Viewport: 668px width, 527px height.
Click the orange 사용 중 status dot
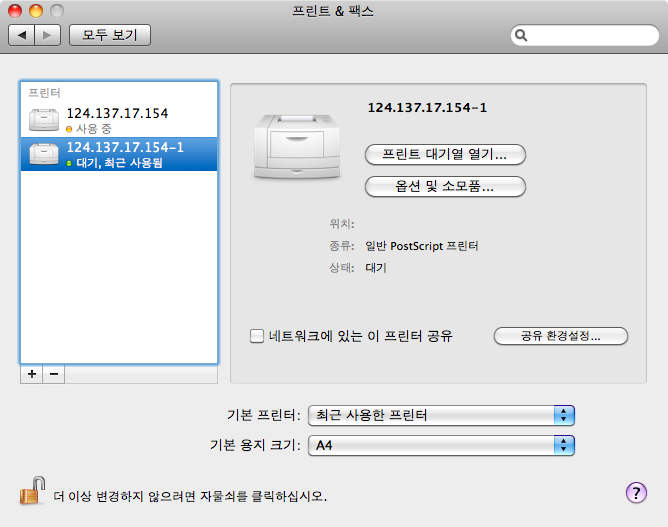pos(69,129)
